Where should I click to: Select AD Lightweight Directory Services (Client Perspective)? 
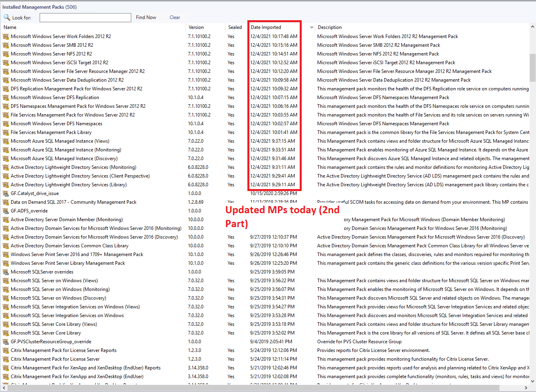coord(80,176)
